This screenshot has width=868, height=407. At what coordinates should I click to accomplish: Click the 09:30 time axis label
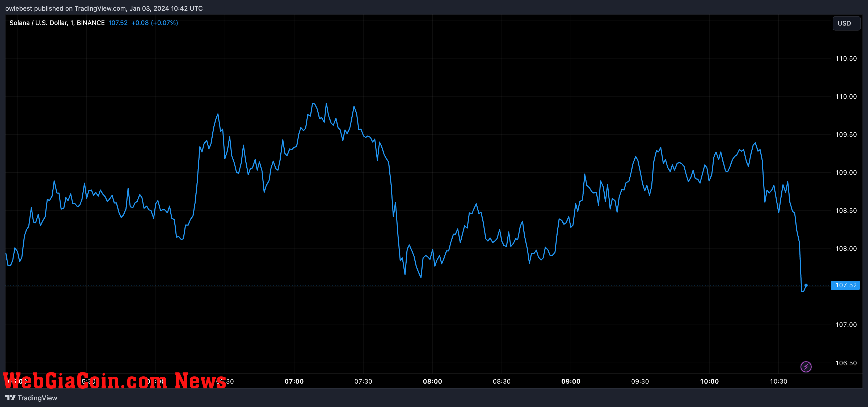640,381
